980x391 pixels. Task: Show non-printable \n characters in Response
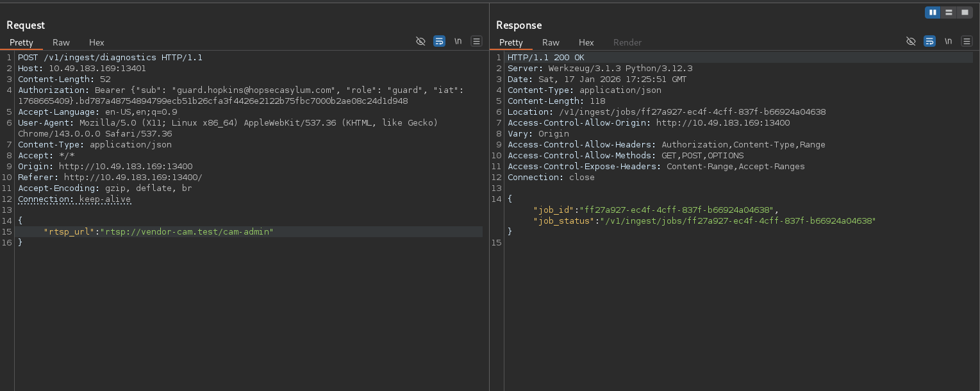coord(948,41)
